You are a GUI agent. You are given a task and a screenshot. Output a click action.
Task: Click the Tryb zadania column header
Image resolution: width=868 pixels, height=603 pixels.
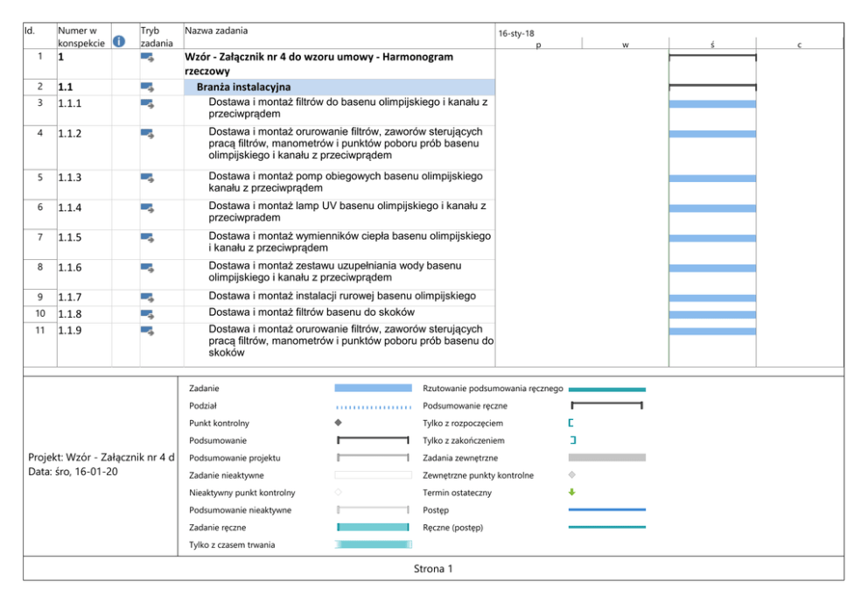pyautogui.click(x=157, y=36)
